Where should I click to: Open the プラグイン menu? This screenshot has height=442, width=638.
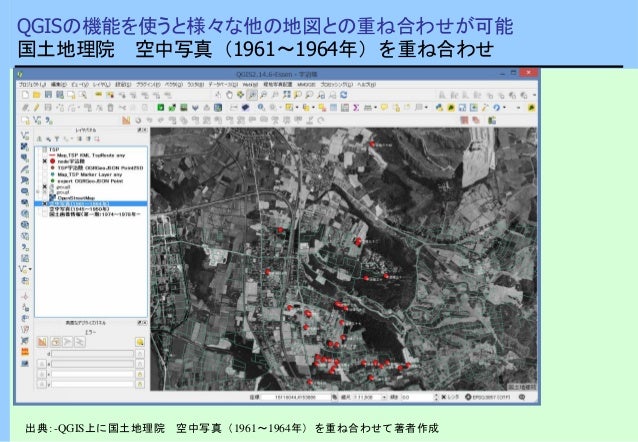(148, 84)
